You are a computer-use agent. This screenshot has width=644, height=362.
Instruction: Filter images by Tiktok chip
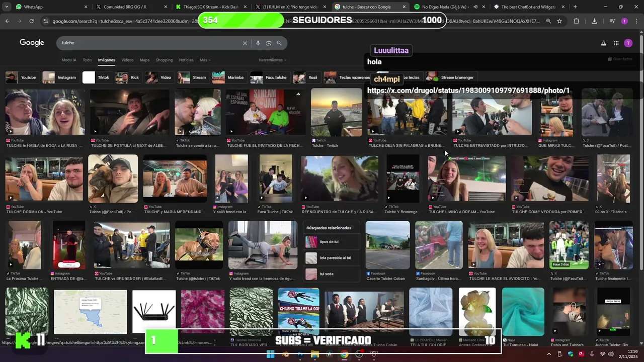(x=97, y=77)
